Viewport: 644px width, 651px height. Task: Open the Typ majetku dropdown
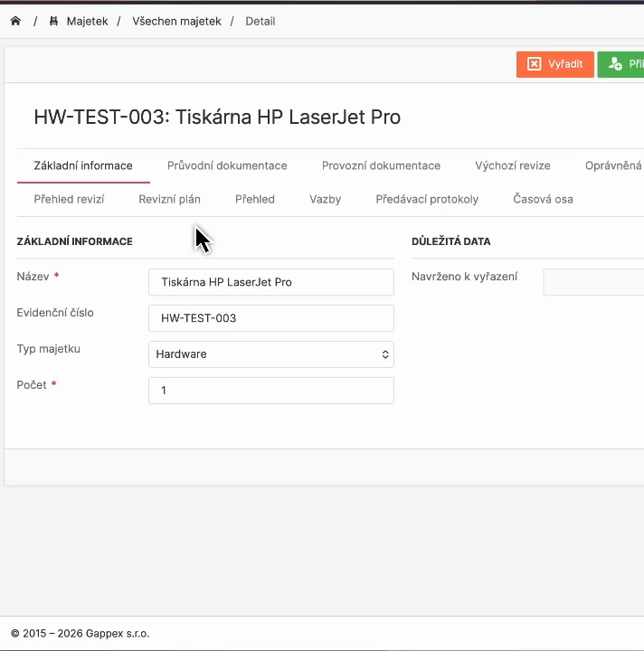pyautogui.click(x=270, y=354)
